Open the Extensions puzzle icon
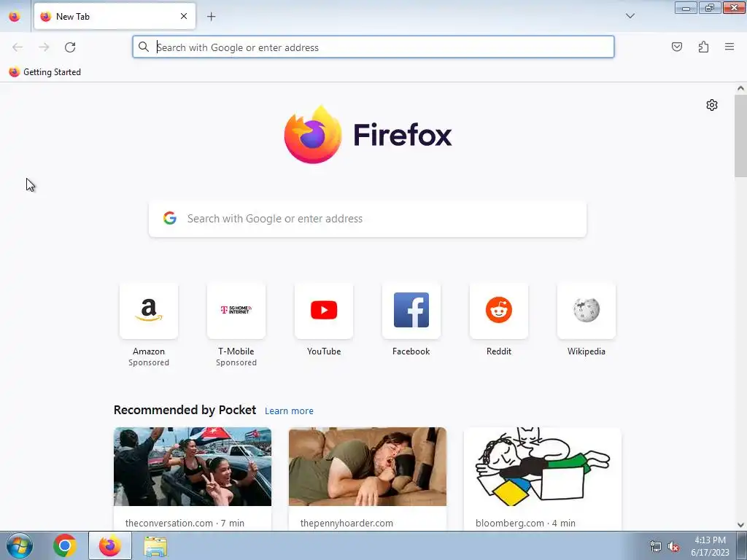 [x=703, y=47]
